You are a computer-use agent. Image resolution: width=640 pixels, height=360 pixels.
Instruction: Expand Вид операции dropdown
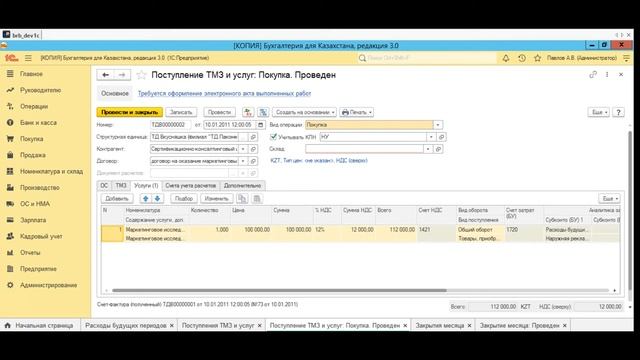click(438, 125)
